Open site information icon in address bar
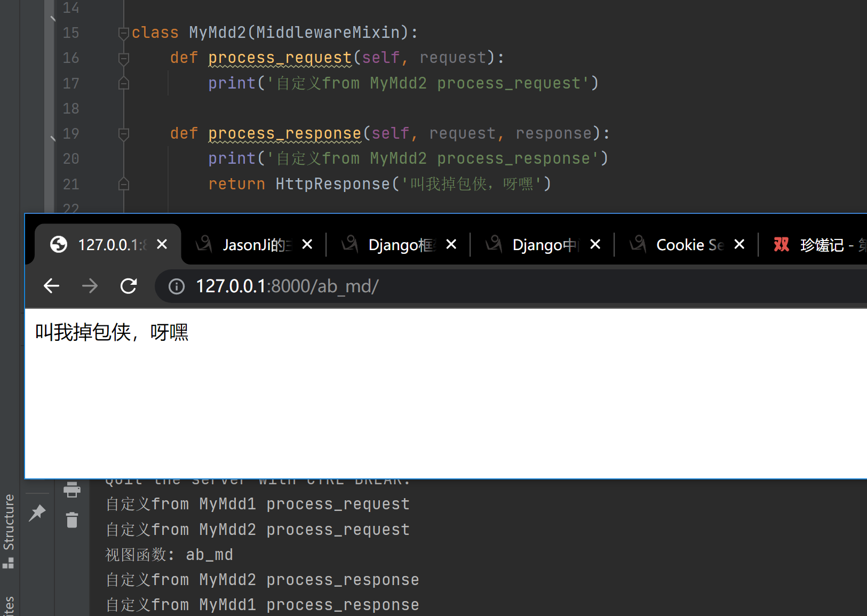This screenshot has width=867, height=616. 177,287
